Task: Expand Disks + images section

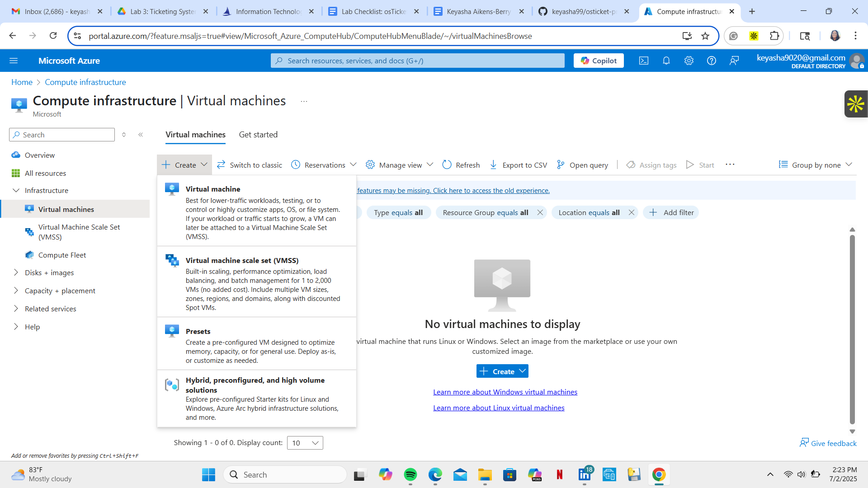Action: pyautogui.click(x=16, y=272)
